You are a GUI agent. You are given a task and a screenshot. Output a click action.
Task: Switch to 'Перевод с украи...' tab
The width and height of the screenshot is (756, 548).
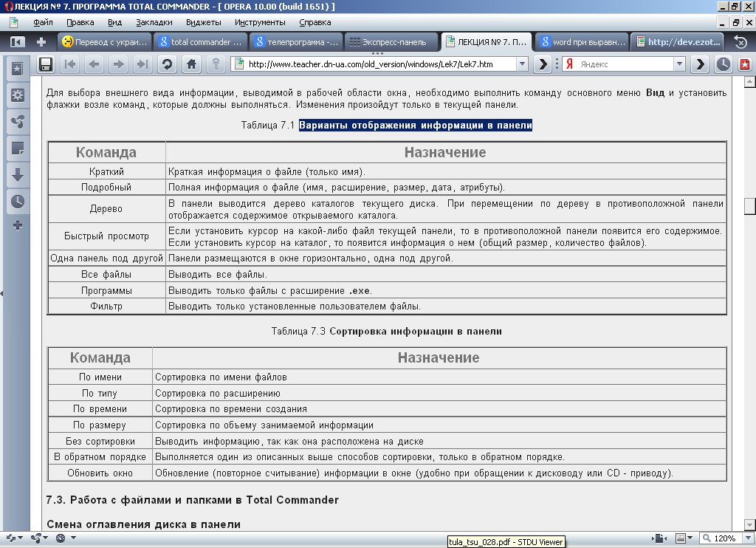(105, 42)
